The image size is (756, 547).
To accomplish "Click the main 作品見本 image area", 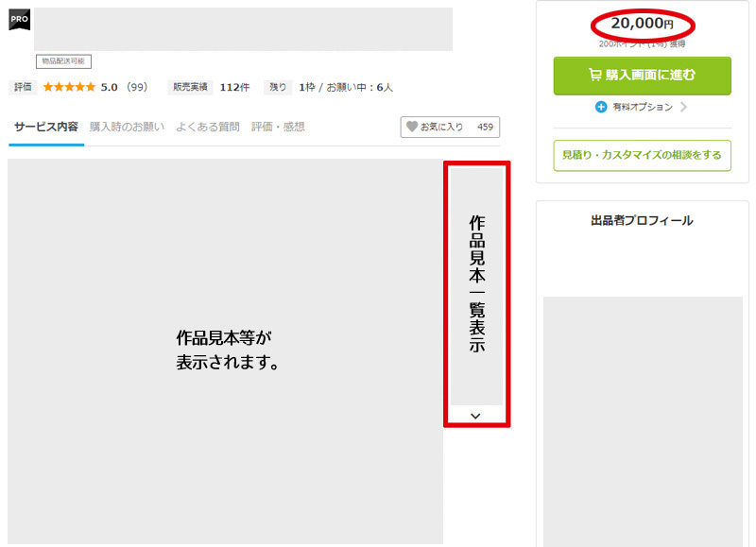I will coord(225,350).
